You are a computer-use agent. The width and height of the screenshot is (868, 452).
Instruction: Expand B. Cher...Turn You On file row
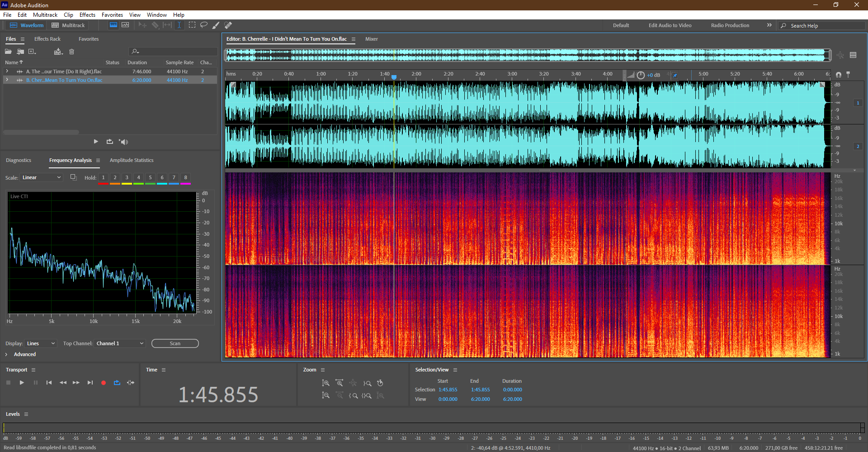tap(7, 80)
